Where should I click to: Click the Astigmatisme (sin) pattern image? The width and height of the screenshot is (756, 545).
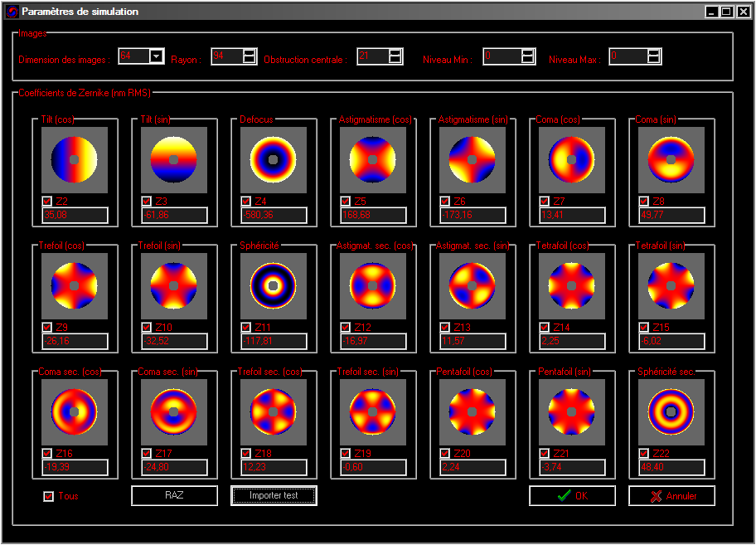(x=472, y=160)
